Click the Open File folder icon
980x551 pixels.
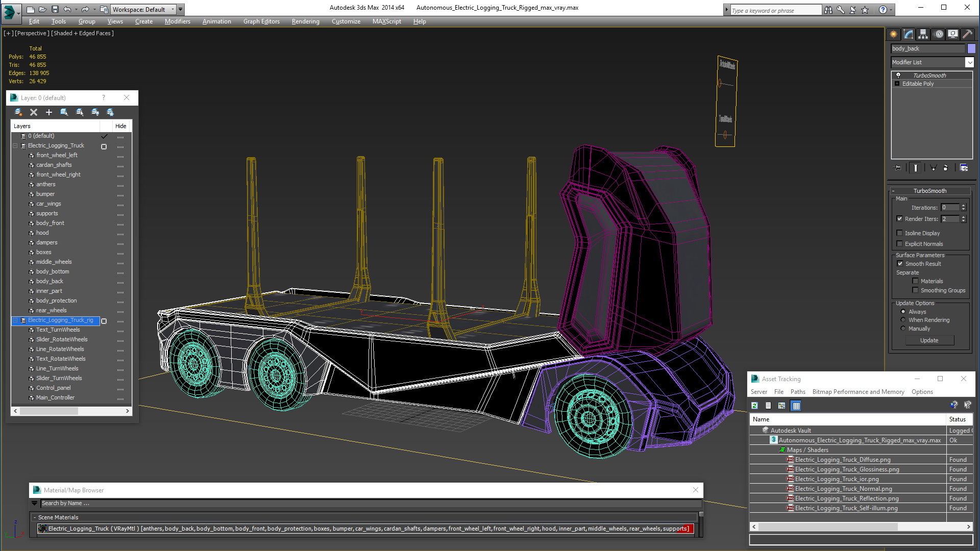pos(42,9)
